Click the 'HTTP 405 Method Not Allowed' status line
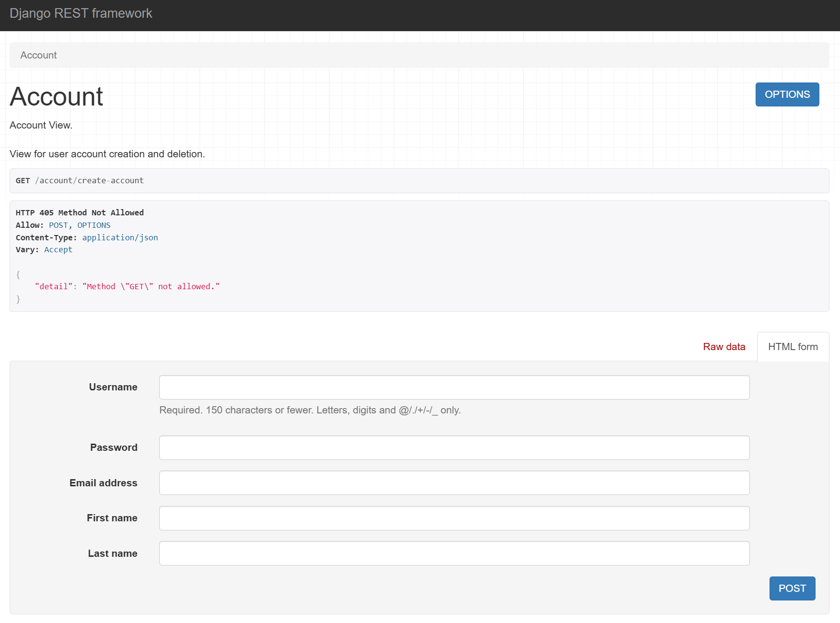The height and width of the screenshot is (623, 840). point(80,212)
